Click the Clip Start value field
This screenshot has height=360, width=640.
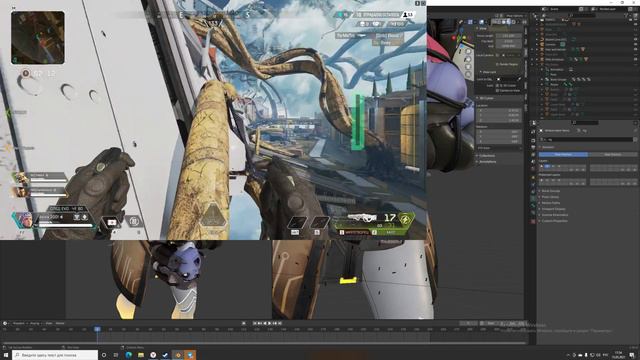(508, 41)
